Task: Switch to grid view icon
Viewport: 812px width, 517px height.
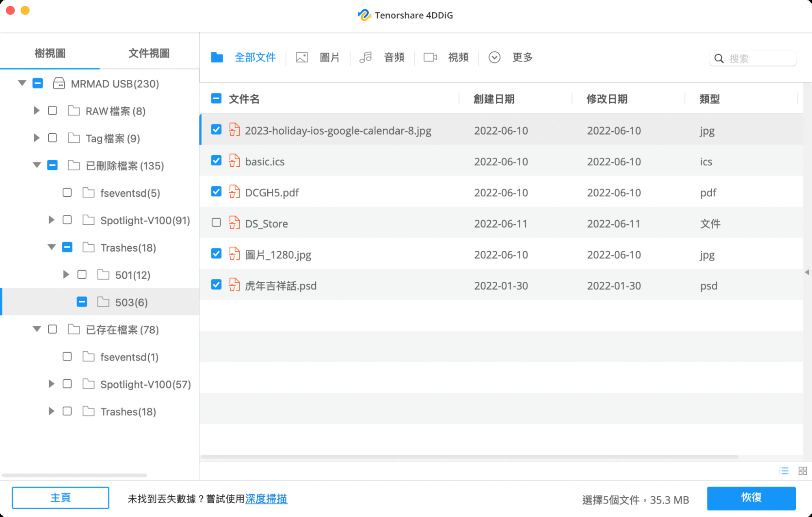Action: coord(802,471)
